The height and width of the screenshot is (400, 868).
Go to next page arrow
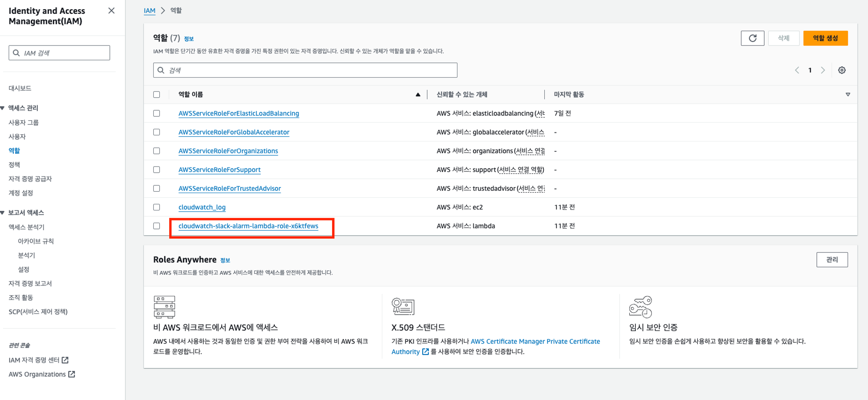[x=823, y=70]
